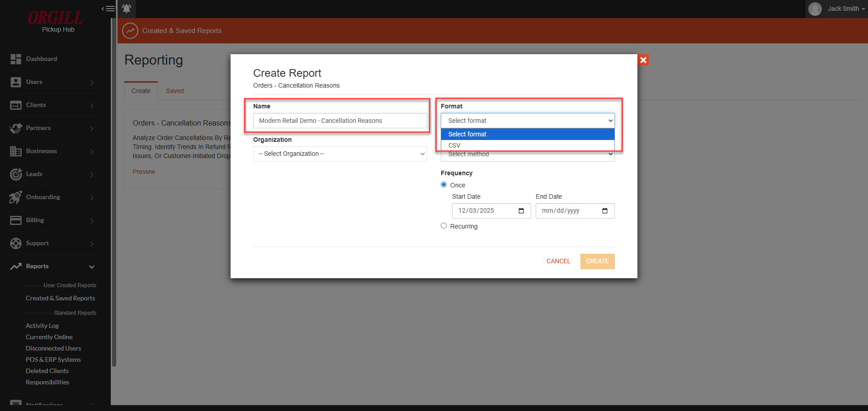Click 'Orders - Cancellation Reasons' card title
The height and width of the screenshot is (411, 868).
tap(182, 123)
